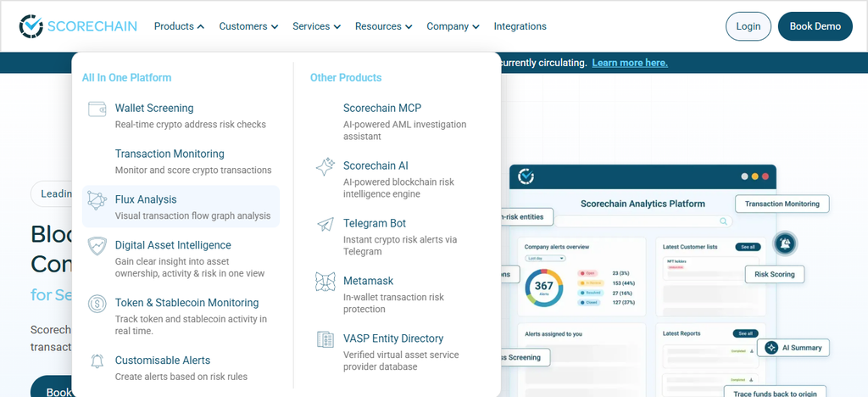The width and height of the screenshot is (868, 397).
Task: Click the Wallet Screening wallet icon
Action: point(97,109)
